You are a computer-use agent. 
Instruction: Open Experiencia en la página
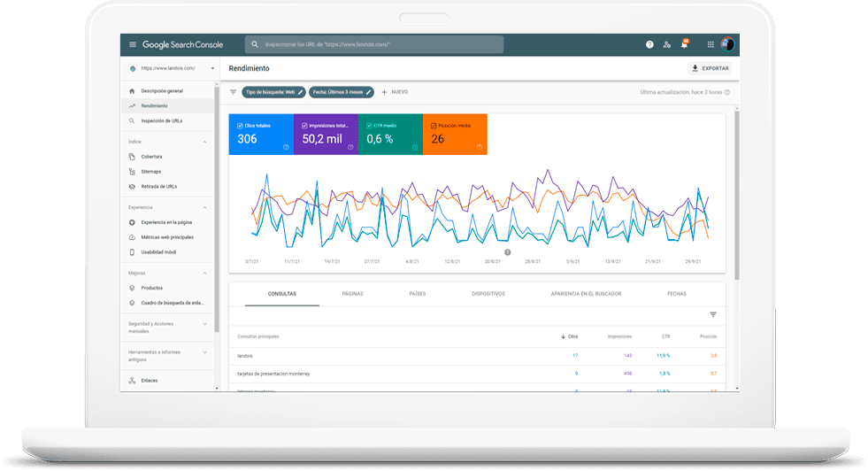(167, 222)
